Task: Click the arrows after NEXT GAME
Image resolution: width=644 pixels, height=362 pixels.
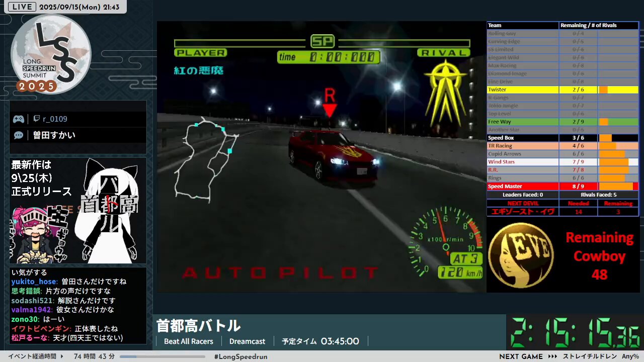Action: tap(552, 356)
